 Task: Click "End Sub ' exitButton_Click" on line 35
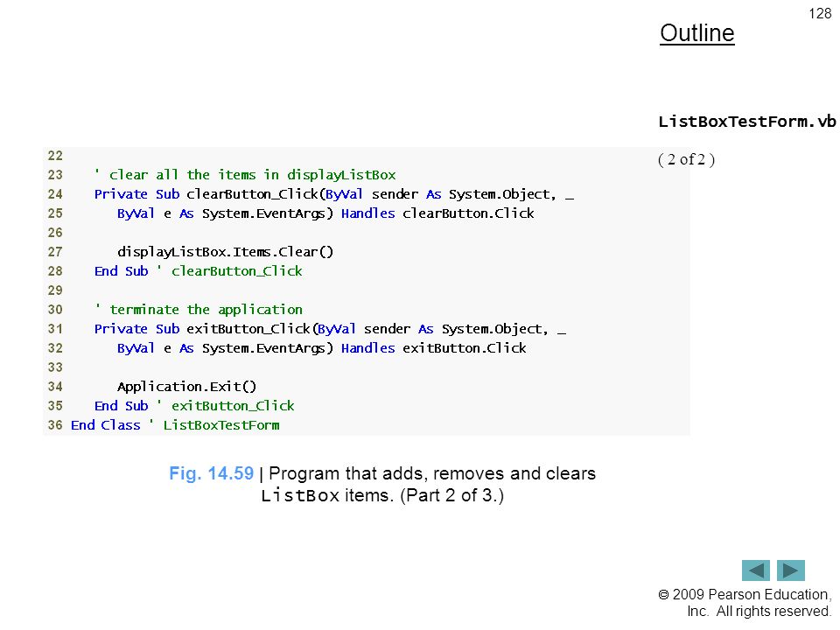[194, 405]
